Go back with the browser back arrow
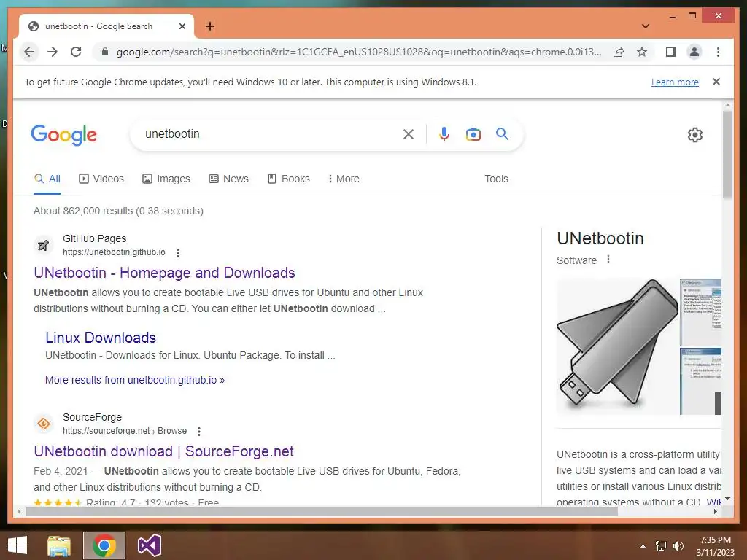 coord(29,52)
